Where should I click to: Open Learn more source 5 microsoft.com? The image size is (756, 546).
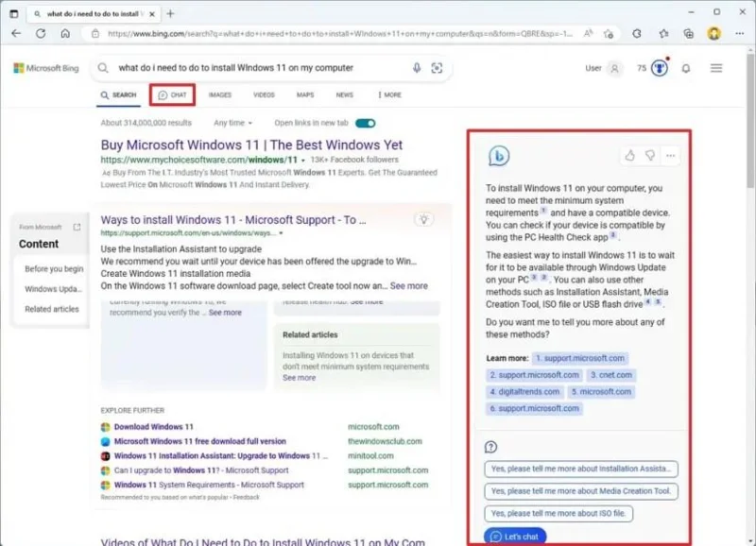pyautogui.click(x=601, y=392)
